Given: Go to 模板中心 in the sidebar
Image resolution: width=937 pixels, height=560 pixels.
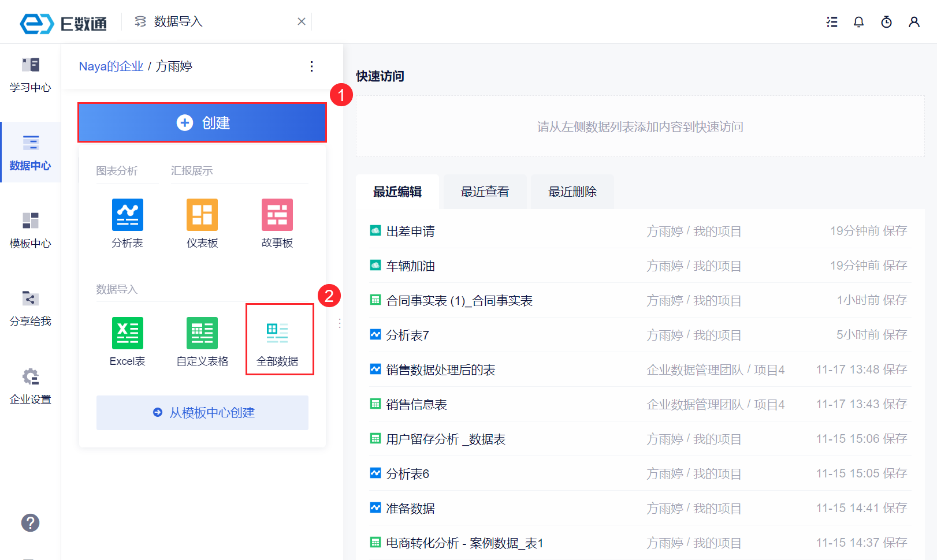Looking at the screenshot, I should (x=30, y=231).
